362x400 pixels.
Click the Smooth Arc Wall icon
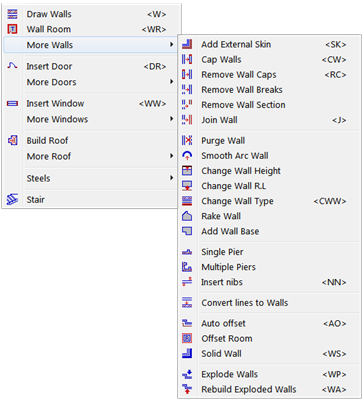coord(187,156)
